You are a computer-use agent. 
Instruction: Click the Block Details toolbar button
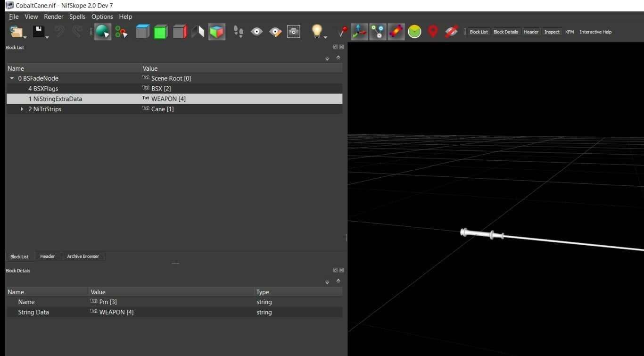click(x=505, y=32)
